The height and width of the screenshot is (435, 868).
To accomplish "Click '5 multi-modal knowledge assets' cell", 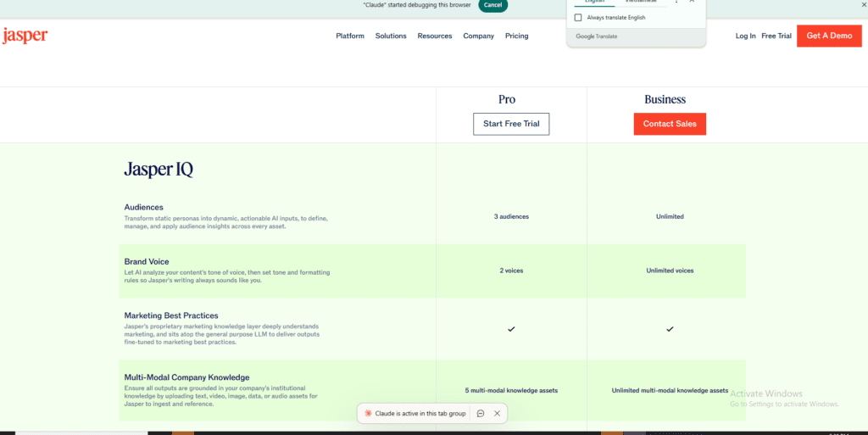I will coord(511,390).
